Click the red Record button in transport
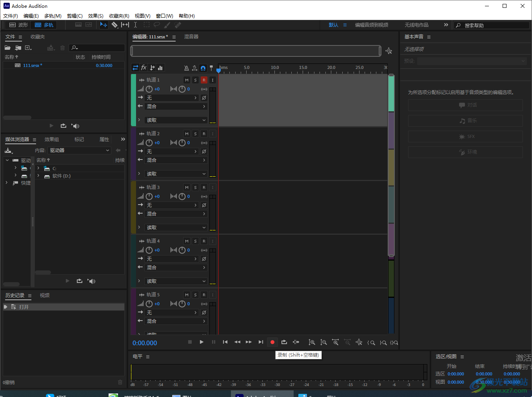Screen dimensions: 532x397 click(272, 342)
